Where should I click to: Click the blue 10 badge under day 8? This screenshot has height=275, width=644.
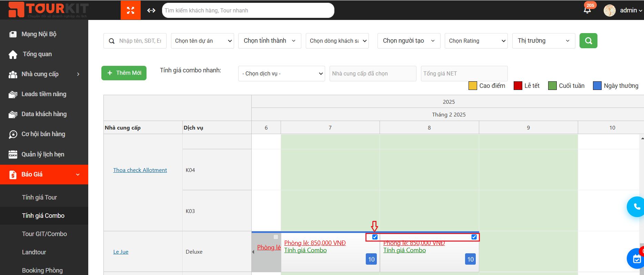click(x=470, y=259)
